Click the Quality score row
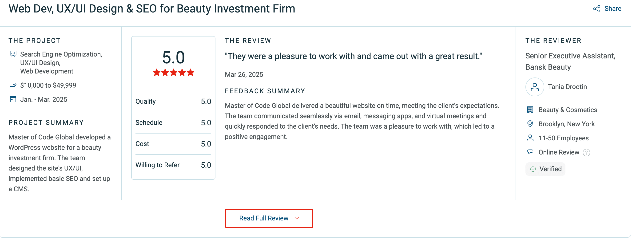644x244 pixels. tap(173, 101)
